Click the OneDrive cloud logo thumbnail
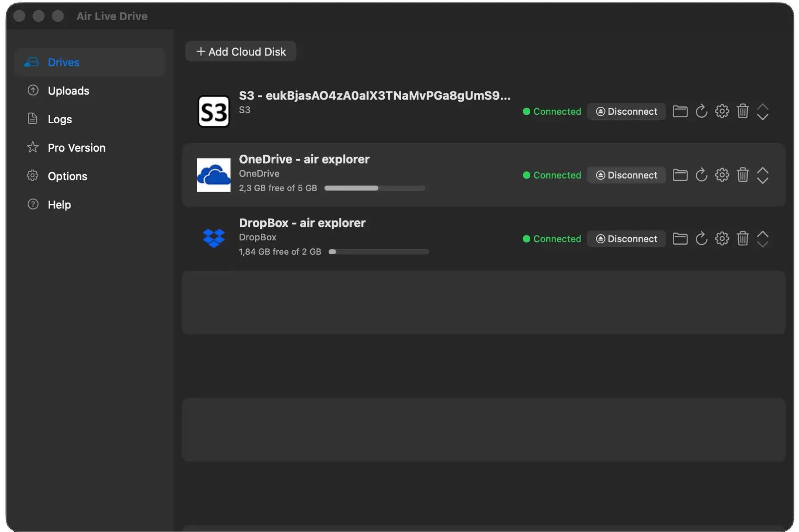 pyautogui.click(x=214, y=175)
